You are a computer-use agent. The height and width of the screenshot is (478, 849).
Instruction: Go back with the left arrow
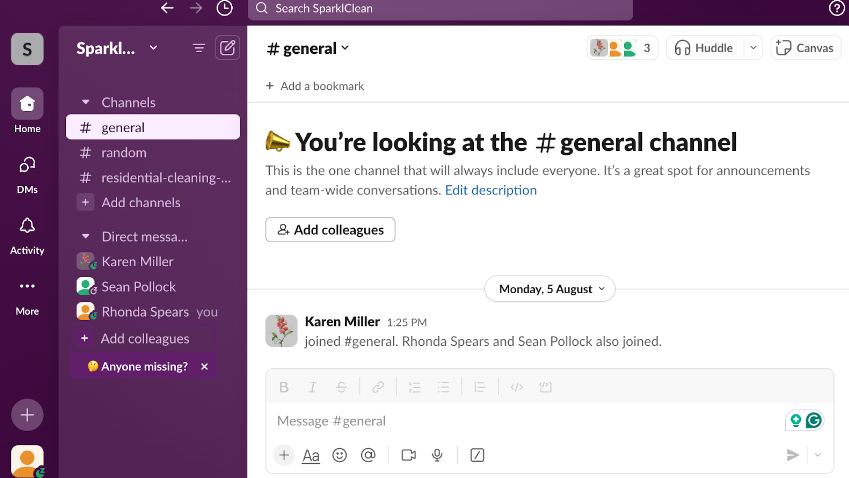(167, 8)
